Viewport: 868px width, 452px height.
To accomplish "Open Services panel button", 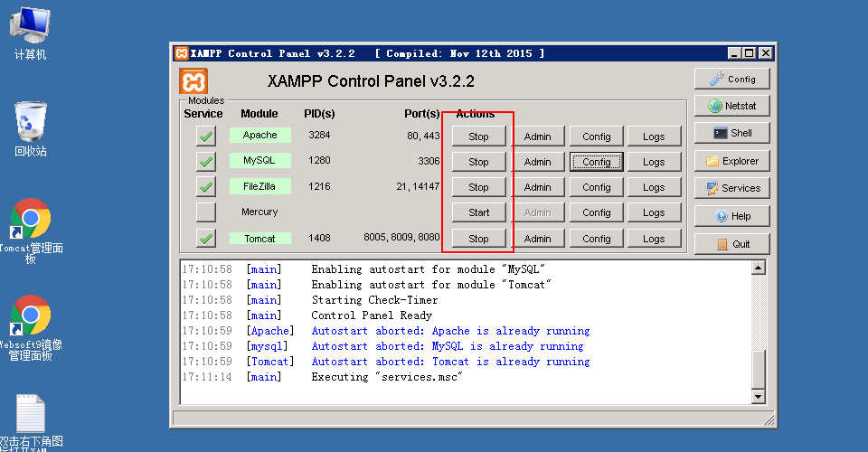I will (x=732, y=188).
